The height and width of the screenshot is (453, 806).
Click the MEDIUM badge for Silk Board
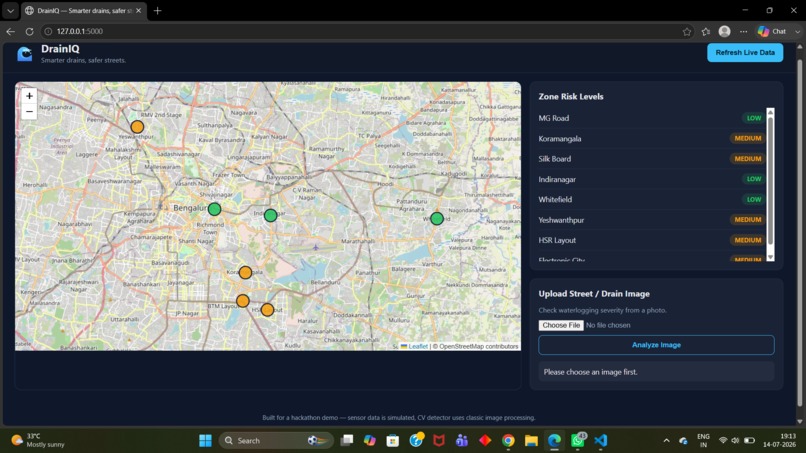pyautogui.click(x=747, y=159)
